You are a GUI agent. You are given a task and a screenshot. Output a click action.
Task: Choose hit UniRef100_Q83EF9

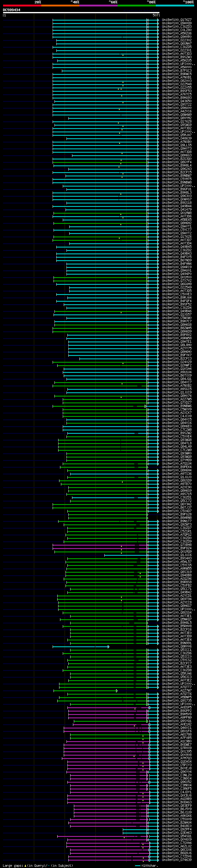176,806
